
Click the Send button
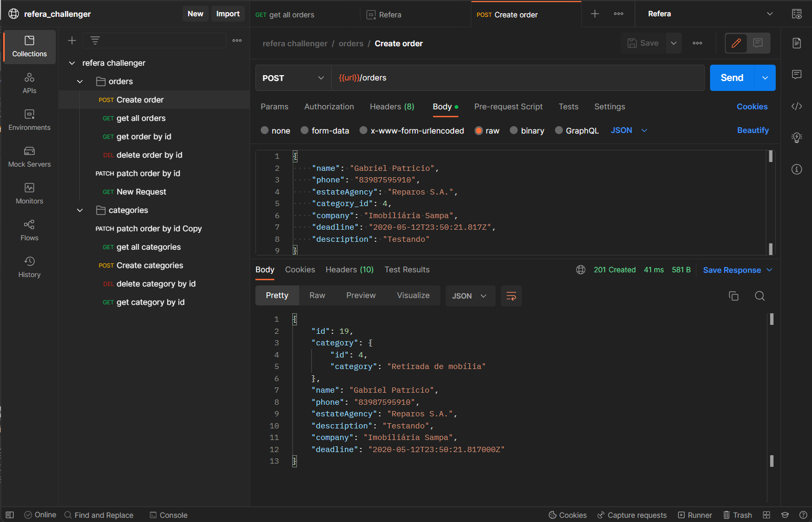click(731, 77)
